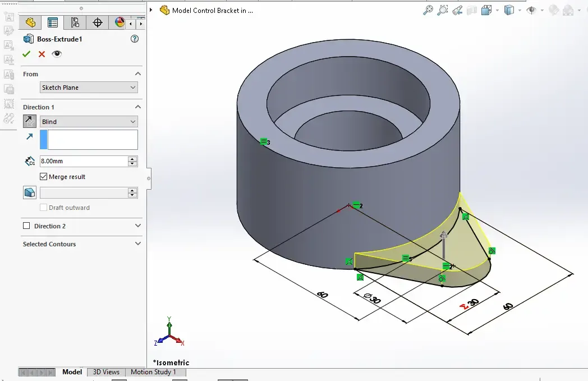Click the Reverse Direction button
The height and width of the screenshot is (381, 588).
point(30,121)
